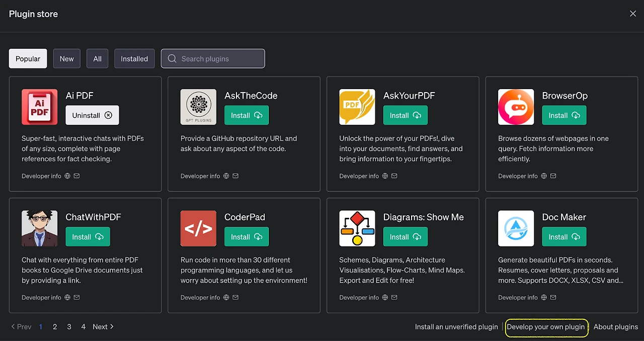Viewport: 644px width, 341px height.
Task: Jump to page 3 of plugin results
Action: coord(69,326)
